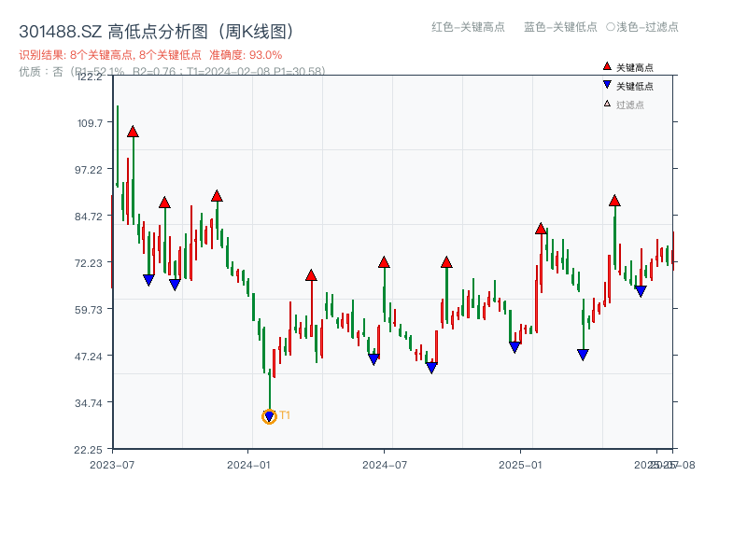Click the first red high-point triangle on the chart
The width and height of the screenshot is (747, 560).
click(x=132, y=133)
